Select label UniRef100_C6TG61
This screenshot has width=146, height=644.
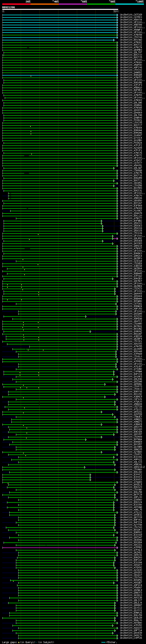[131, 304]
